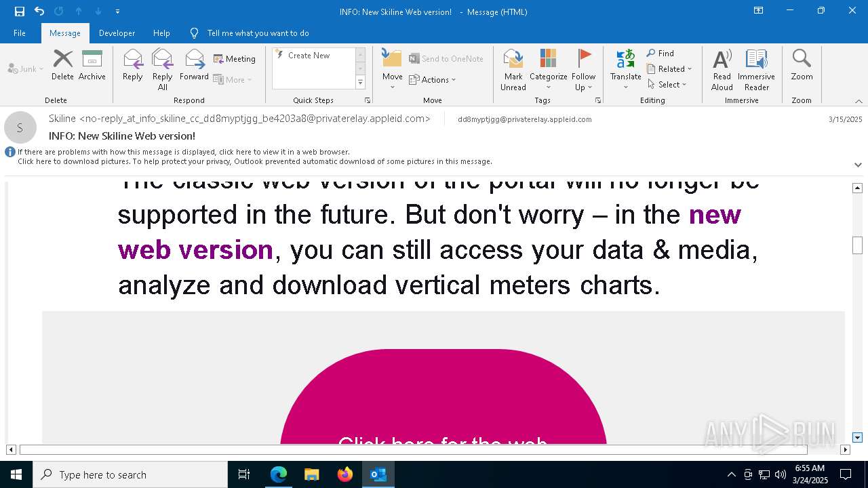The height and width of the screenshot is (488, 868).
Task: Open Quick Steps dialog launcher
Action: (x=368, y=100)
